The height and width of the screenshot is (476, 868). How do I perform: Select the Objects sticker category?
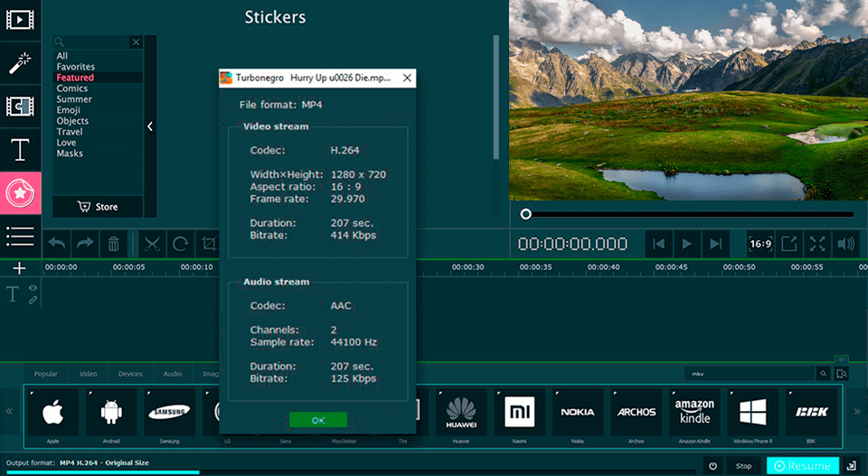[x=72, y=121]
